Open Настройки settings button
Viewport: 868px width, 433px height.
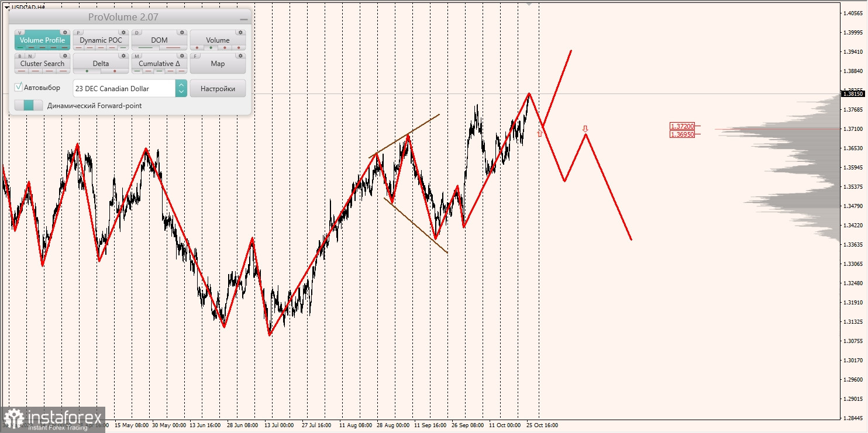point(218,88)
